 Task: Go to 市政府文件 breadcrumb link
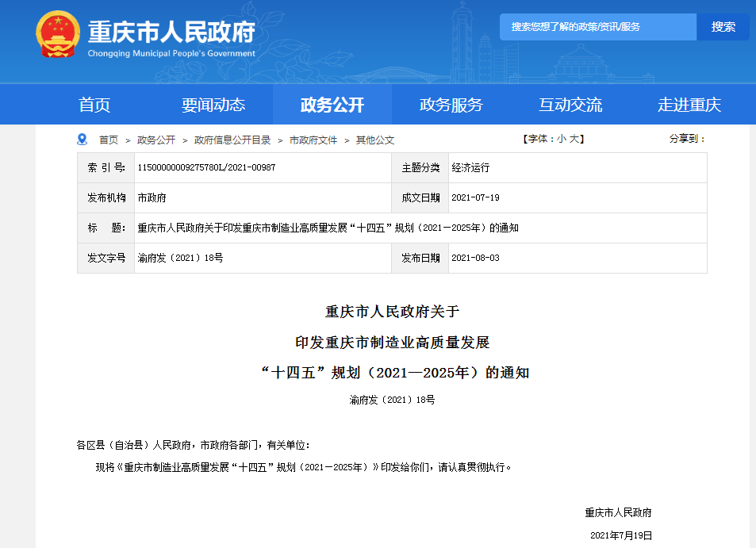click(x=313, y=140)
